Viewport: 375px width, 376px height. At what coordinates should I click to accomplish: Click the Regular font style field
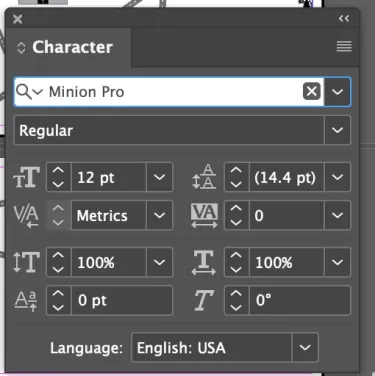[x=169, y=130]
